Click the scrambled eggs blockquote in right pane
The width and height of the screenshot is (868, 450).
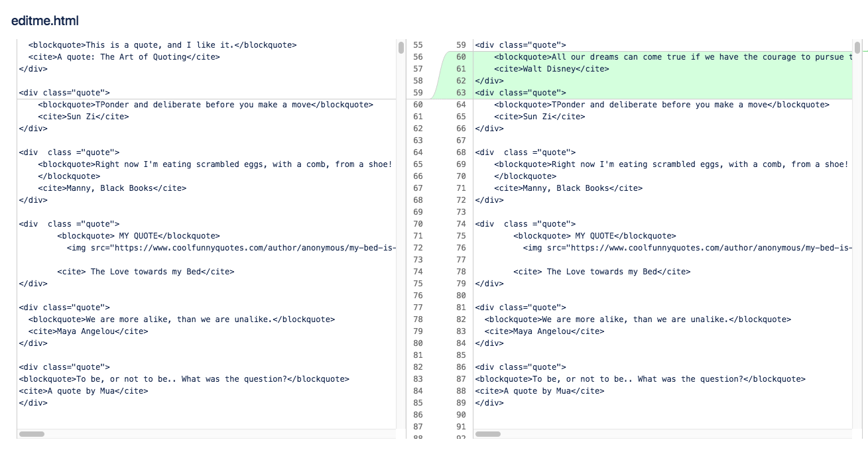672,164
